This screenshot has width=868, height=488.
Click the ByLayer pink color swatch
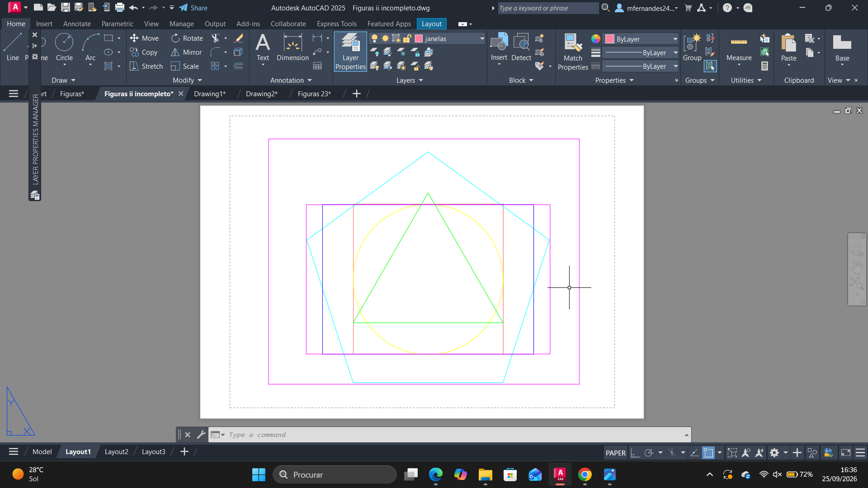pos(610,39)
